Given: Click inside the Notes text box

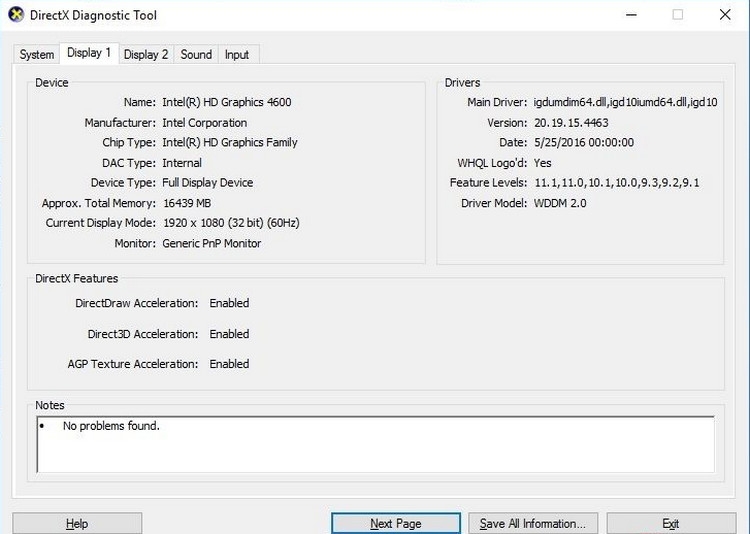Looking at the screenshot, I should pos(375,445).
